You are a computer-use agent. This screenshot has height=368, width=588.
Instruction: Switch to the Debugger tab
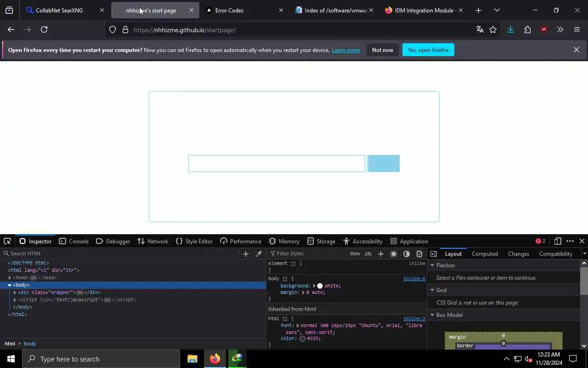(x=113, y=241)
